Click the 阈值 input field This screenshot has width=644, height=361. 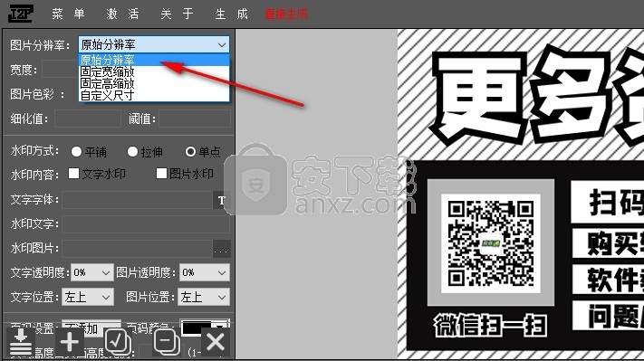[x=195, y=119]
